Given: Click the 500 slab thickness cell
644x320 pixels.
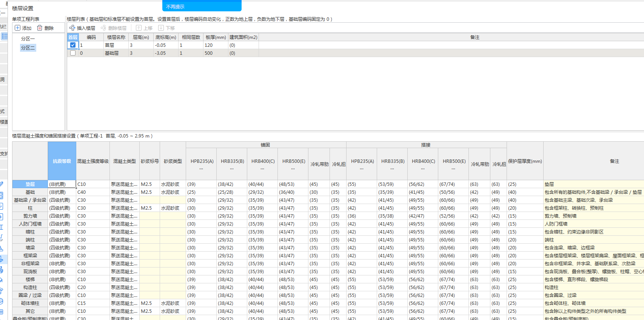Looking at the screenshot, I should tap(216, 53).
